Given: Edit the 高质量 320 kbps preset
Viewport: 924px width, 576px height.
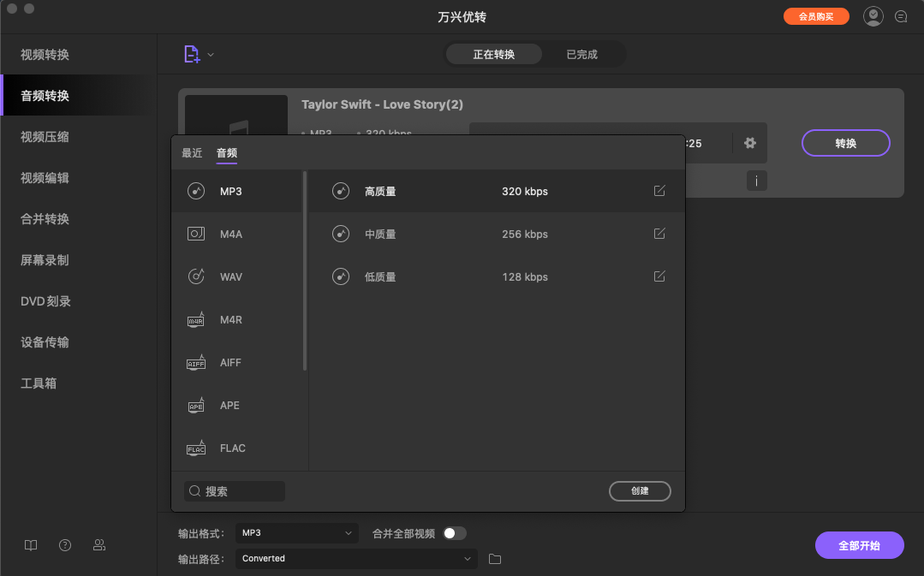Looking at the screenshot, I should coord(659,191).
